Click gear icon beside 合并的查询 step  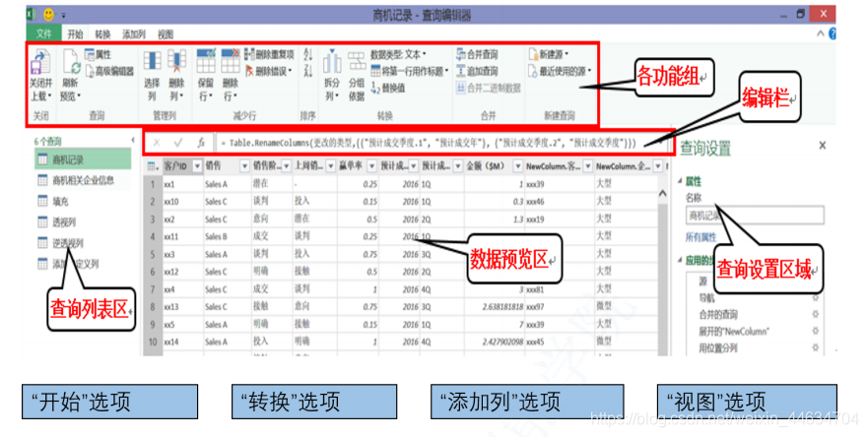pos(815,314)
